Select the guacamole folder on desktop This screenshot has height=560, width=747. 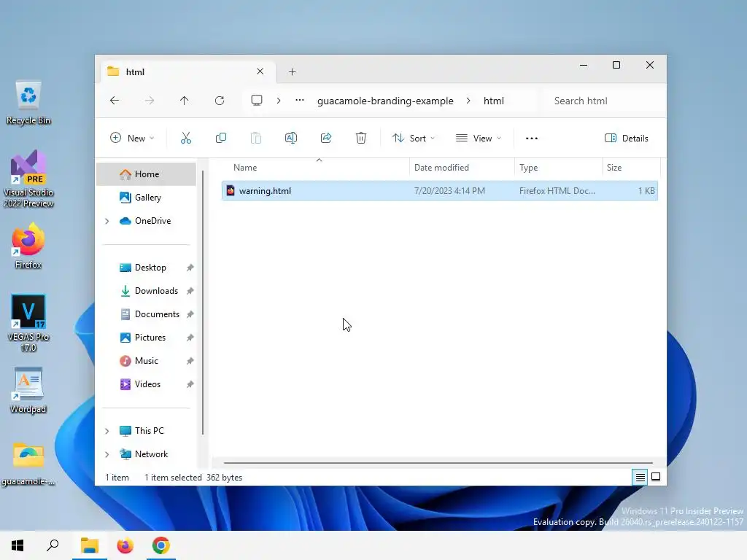pyautogui.click(x=28, y=464)
